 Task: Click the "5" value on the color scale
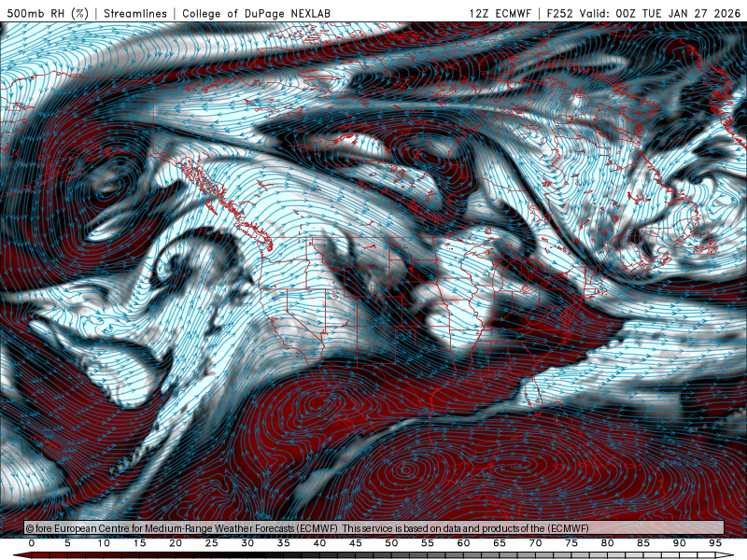(x=67, y=543)
